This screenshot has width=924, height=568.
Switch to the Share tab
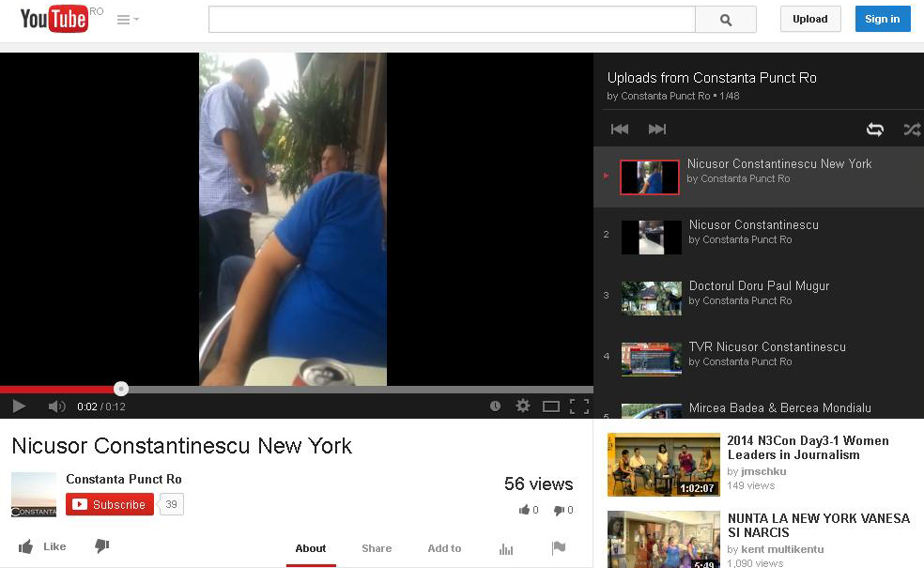pos(376,548)
